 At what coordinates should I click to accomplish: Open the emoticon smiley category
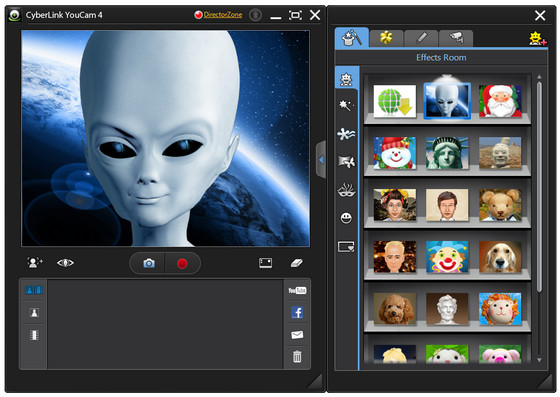(x=346, y=217)
